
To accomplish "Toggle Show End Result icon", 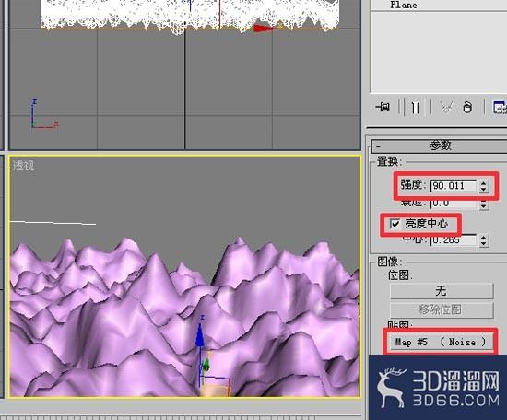I will (x=416, y=107).
